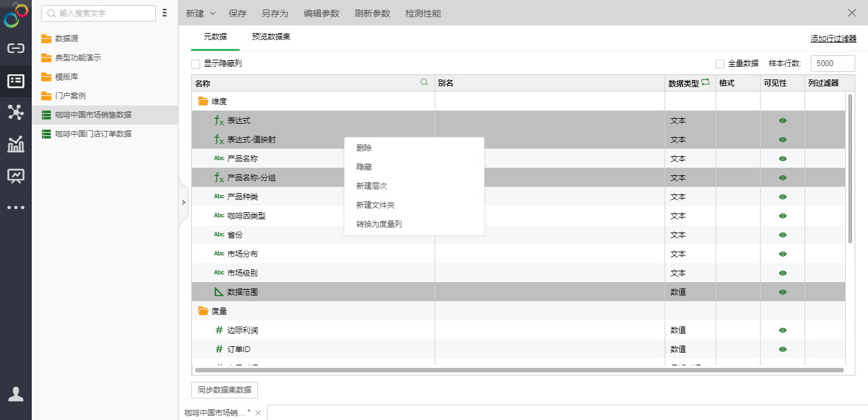Switch to the 预览数据集 tab
The image size is (868, 420).
pos(271,37)
